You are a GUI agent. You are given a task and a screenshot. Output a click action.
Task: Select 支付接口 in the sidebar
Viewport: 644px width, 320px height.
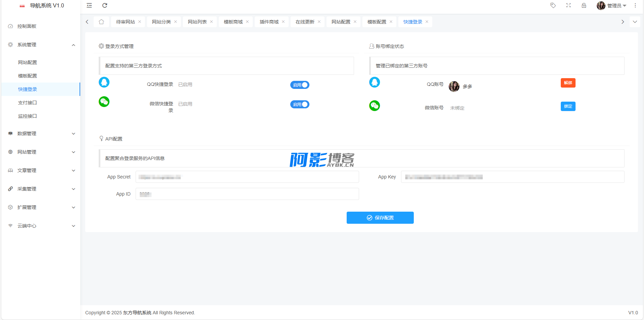click(28, 103)
